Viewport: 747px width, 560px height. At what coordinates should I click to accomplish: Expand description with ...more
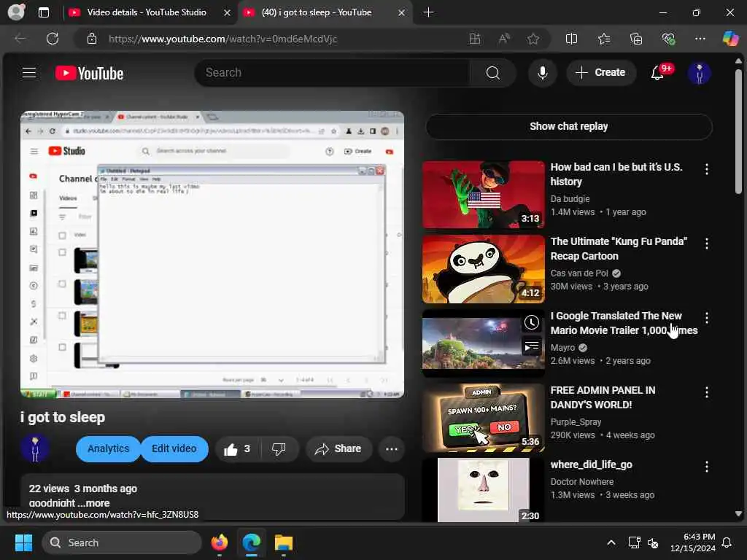pyautogui.click(x=94, y=503)
